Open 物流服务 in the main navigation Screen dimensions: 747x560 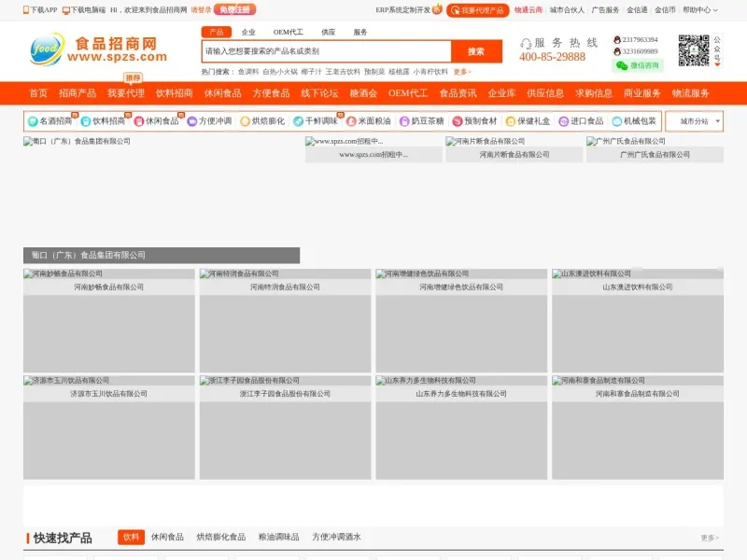pyautogui.click(x=691, y=93)
